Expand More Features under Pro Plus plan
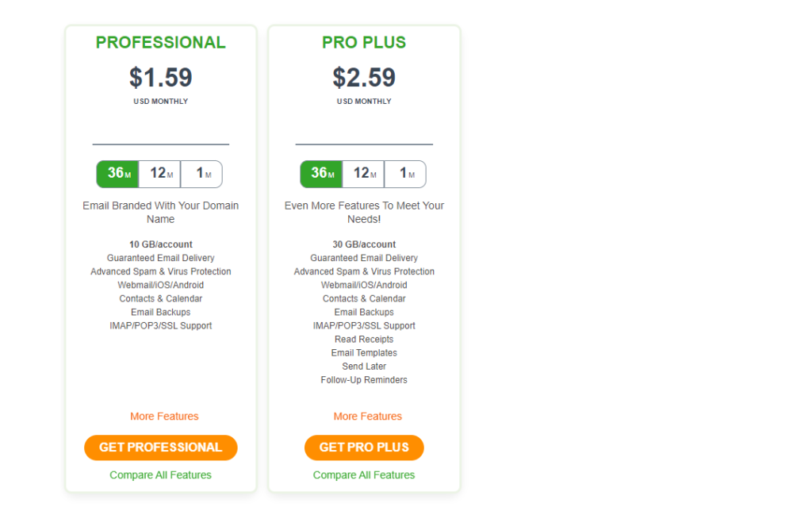 coord(368,416)
